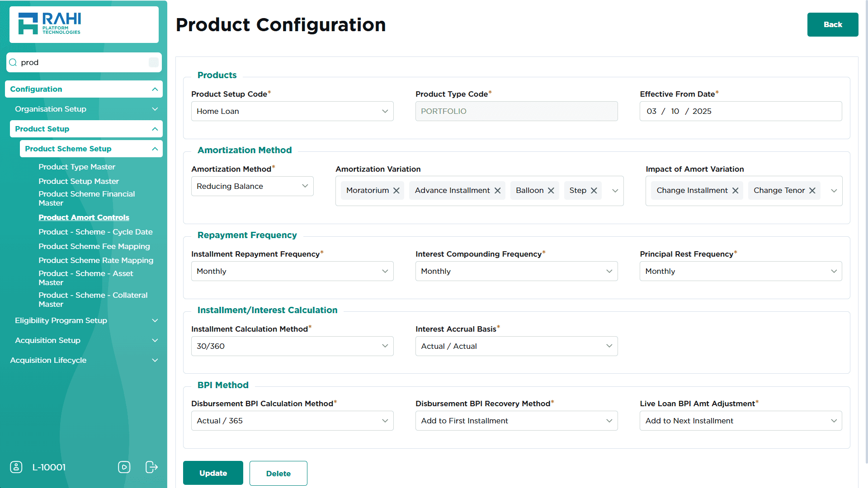Open the Product Setup Code dropdown
Screen dimensions: 868x488
pyautogui.click(x=292, y=111)
